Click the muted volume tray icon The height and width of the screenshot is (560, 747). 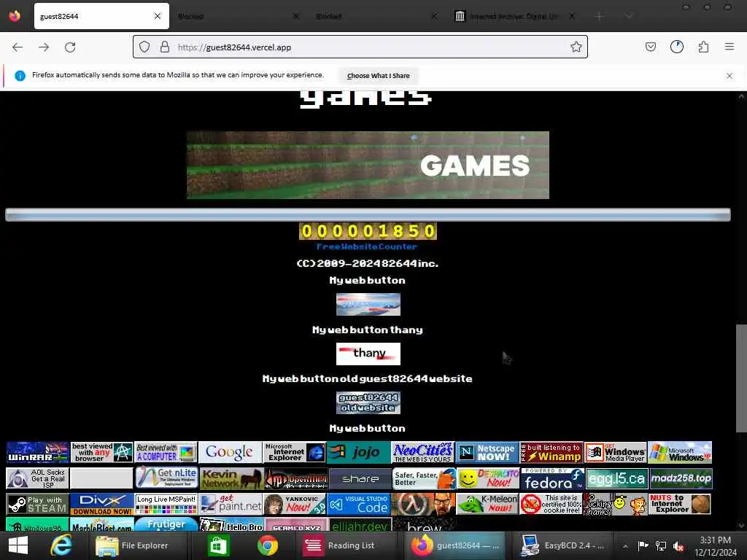[x=679, y=545]
